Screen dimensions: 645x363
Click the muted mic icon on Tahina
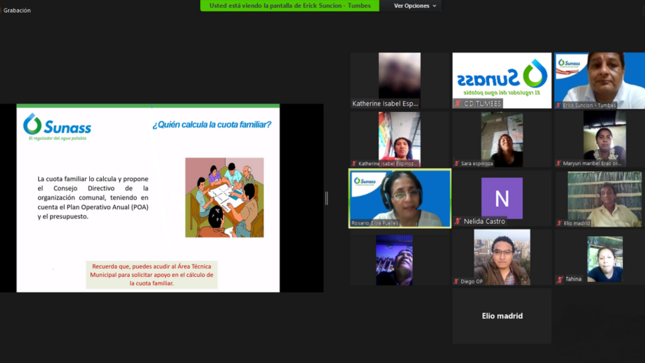tap(560, 279)
